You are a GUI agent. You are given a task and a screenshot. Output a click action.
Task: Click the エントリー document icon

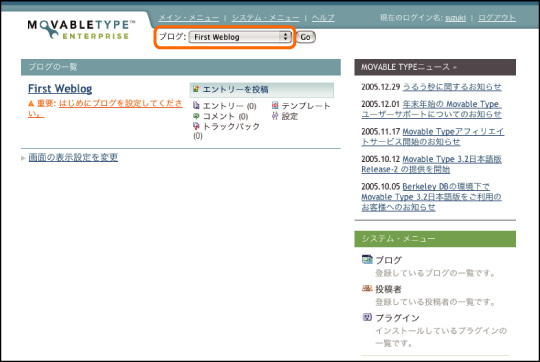click(x=196, y=105)
